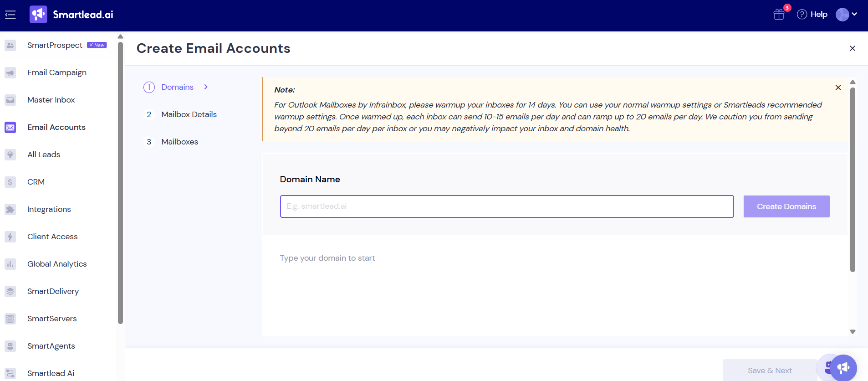This screenshot has width=868, height=381.
Task: Open SmartProspect from the sidebar
Action: 55,45
